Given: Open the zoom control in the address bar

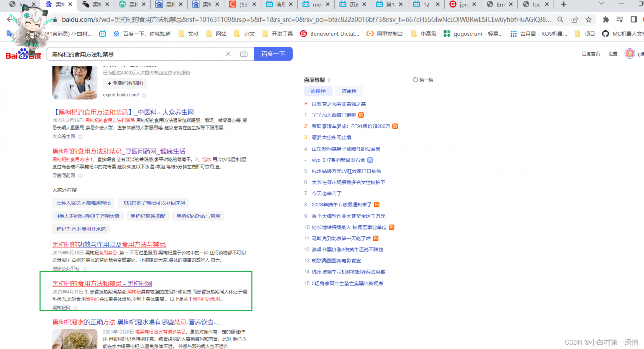Looking at the screenshot, I should (x=560, y=19).
